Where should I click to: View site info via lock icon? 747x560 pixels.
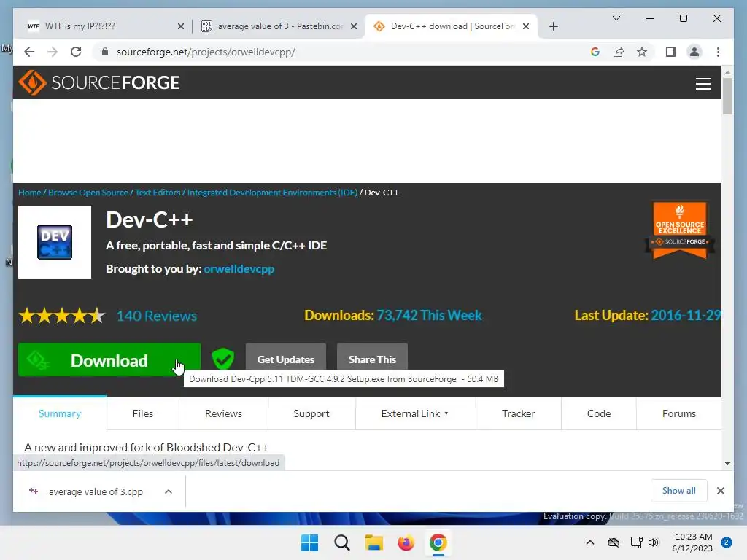click(x=105, y=52)
